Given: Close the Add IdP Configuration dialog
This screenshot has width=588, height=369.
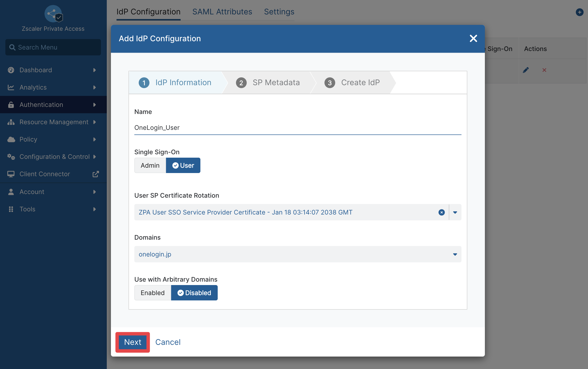Looking at the screenshot, I should click(473, 38).
